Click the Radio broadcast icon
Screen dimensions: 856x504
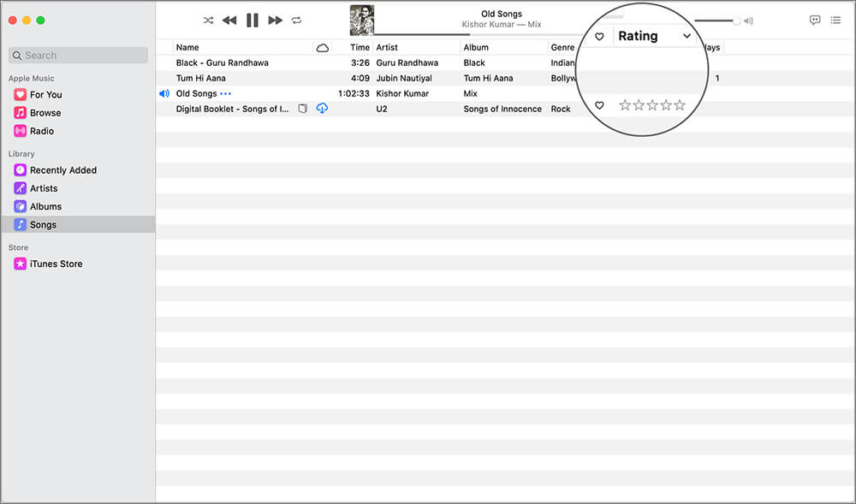[x=21, y=131]
